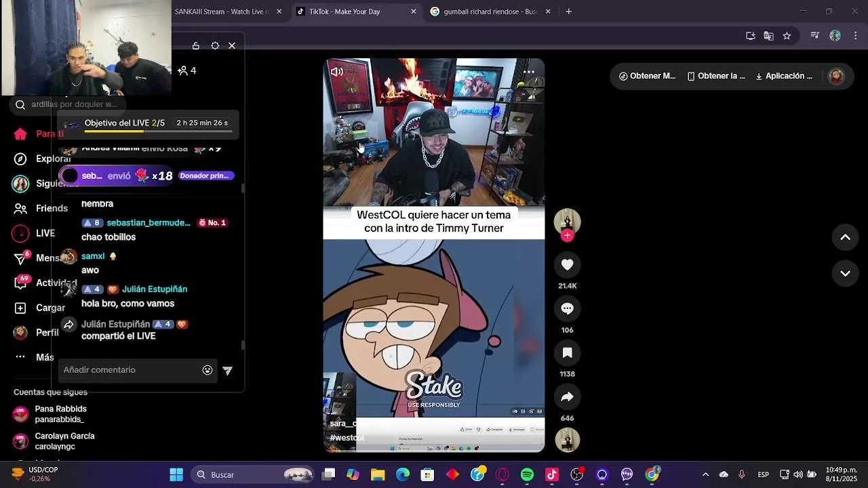Send comment with paper plane icon
868x488 pixels.
[x=228, y=370]
